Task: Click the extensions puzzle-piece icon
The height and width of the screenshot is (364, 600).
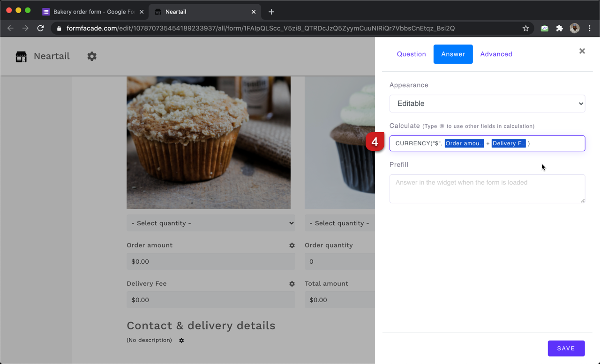Action: tap(559, 28)
